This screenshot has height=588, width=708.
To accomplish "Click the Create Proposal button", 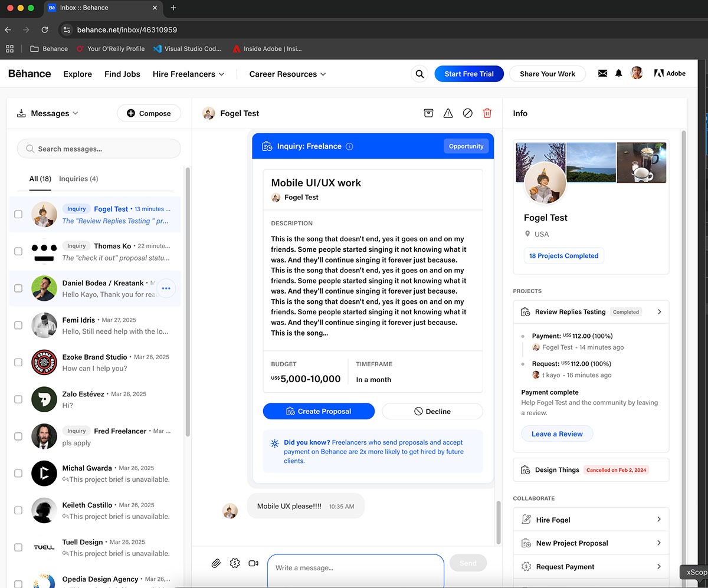I will (x=319, y=411).
